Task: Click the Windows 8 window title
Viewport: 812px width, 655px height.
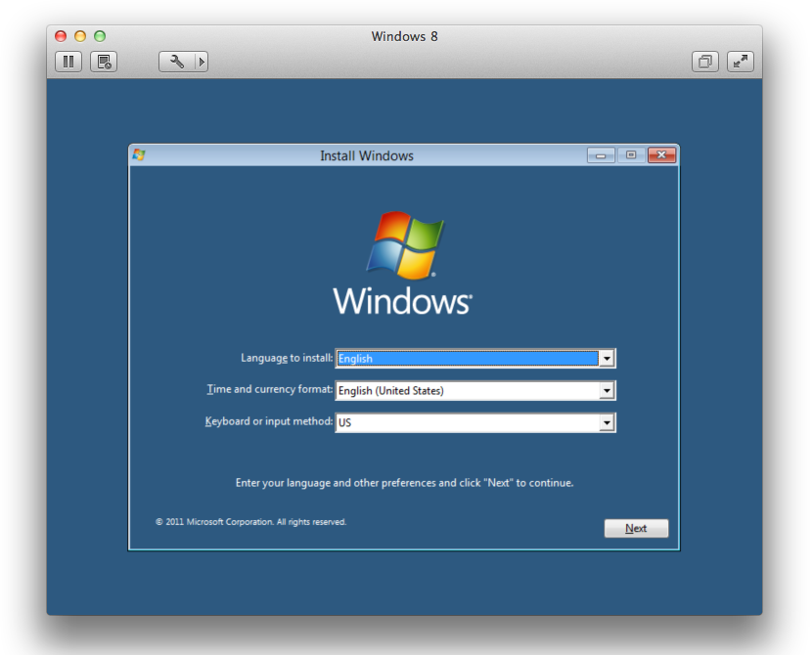Action: [404, 36]
